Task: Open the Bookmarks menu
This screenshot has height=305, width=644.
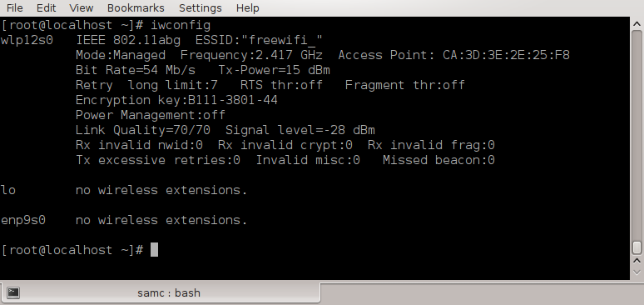Action: (x=136, y=7)
